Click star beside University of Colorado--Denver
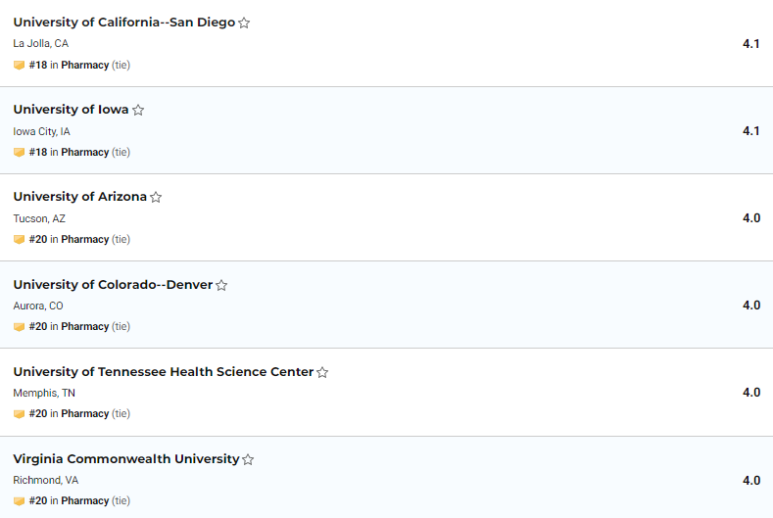 pos(222,285)
